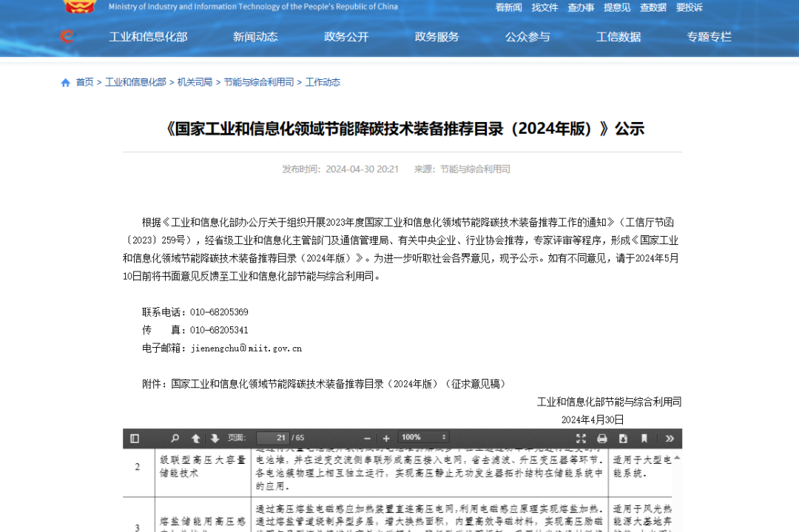This screenshot has height=532, width=799.
Task: Click the 找文件 quick link
Action: click(545, 7)
